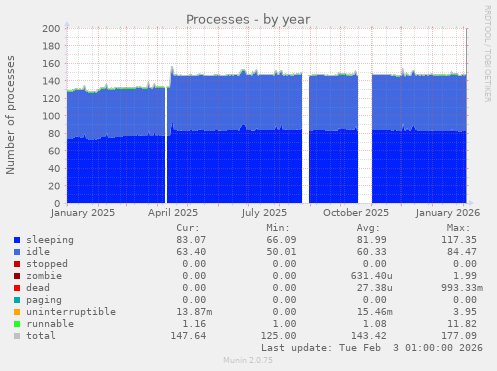Click the 'uninterruptible' legend label
The height and width of the screenshot is (371, 497).
(71, 312)
